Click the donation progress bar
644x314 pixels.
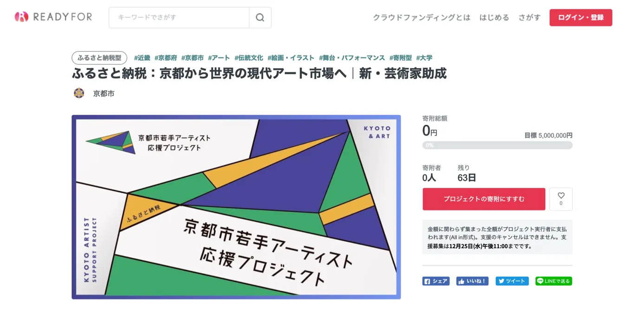pyautogui.click(x=497, y=145)
